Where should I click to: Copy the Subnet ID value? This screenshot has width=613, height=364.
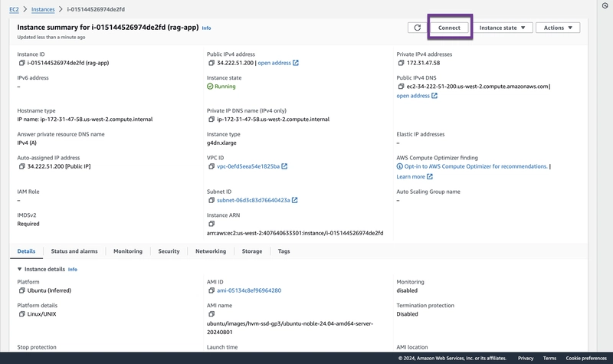pos(211,200)
